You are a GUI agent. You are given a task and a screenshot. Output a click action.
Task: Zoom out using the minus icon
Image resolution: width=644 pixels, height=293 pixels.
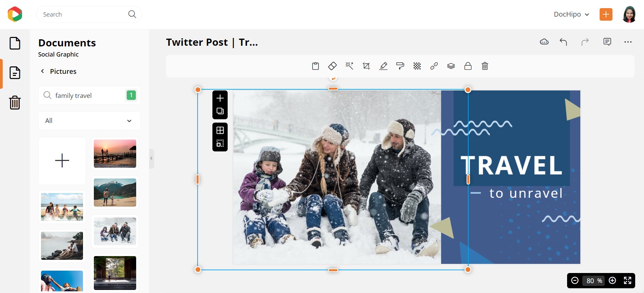[575, 280]
